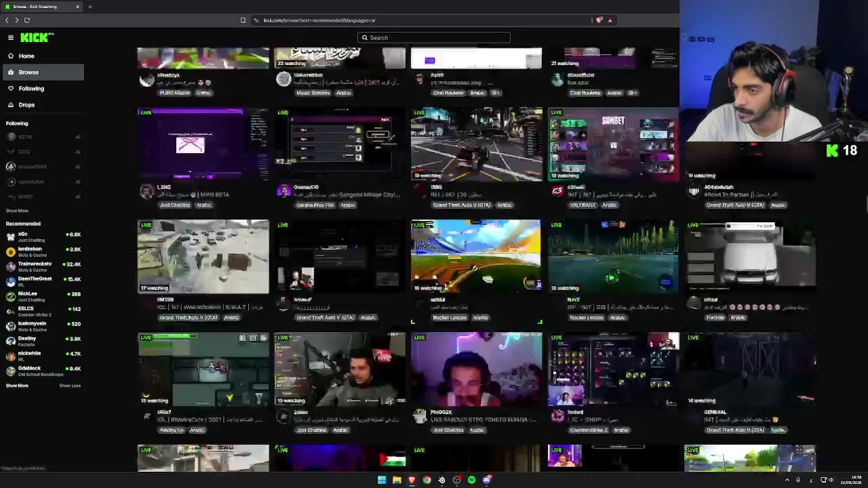Open Rocket League stream with orange sky
Image resolution: width=868 pixels, height=488 pixels.
pos(476,256)
